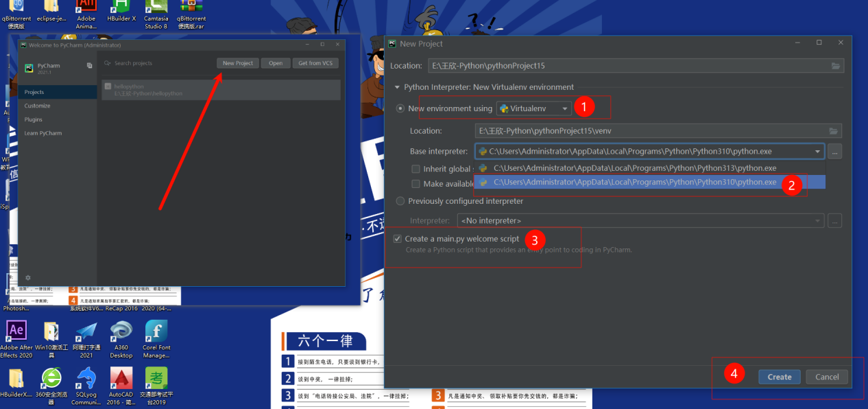Maximize the New Project dialog
The width and height of the screenshot is (868, 409).
[819, 43]
